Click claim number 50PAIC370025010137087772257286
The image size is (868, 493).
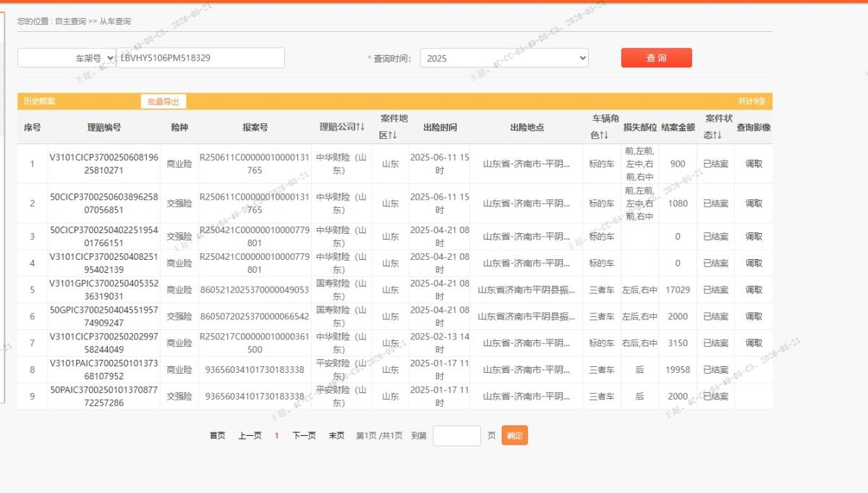tap(104, 397)
